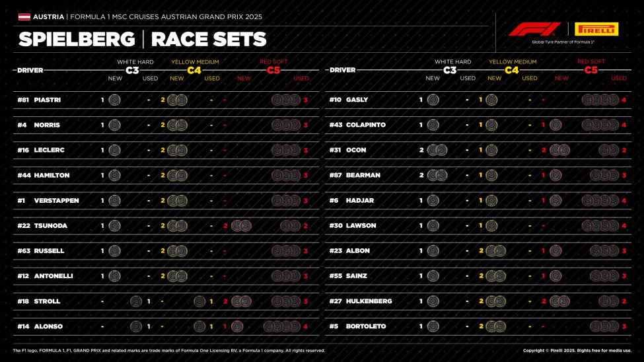Click the red F1 logo
644x362 pixels.
click(x=534, y=29)
